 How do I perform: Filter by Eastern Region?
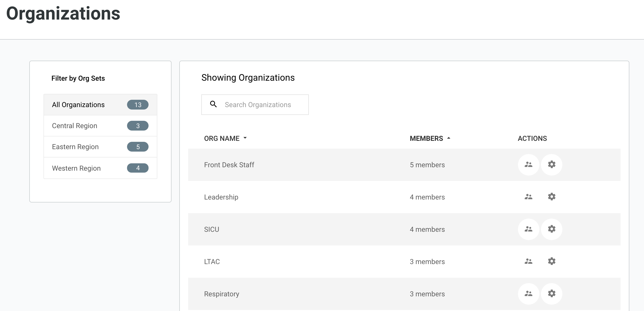click(100, 147)
